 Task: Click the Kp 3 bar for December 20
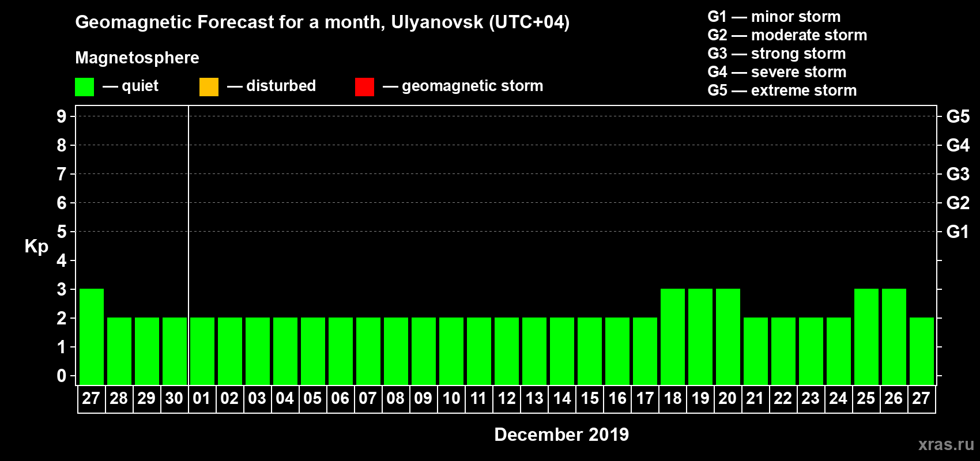click(728, 337)
